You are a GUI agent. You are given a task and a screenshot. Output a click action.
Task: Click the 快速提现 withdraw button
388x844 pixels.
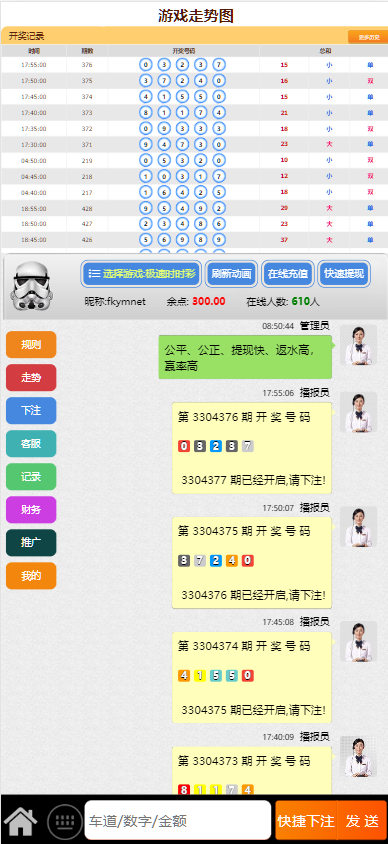tap(344, 273)
